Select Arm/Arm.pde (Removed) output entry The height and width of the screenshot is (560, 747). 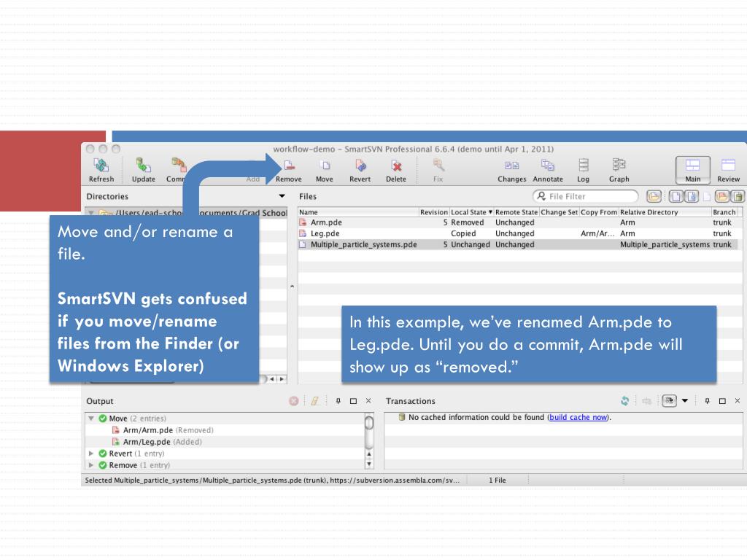pos(163,430)
